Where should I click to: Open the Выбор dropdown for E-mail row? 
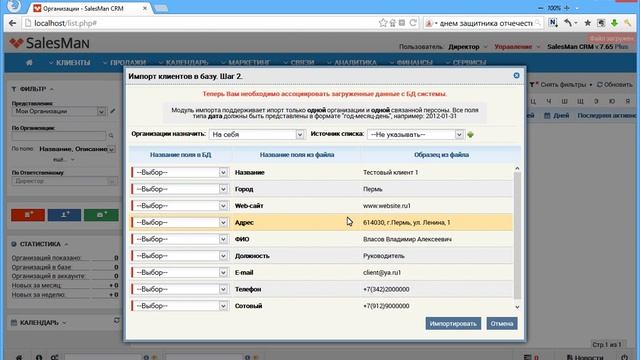(x=180, y=273)
